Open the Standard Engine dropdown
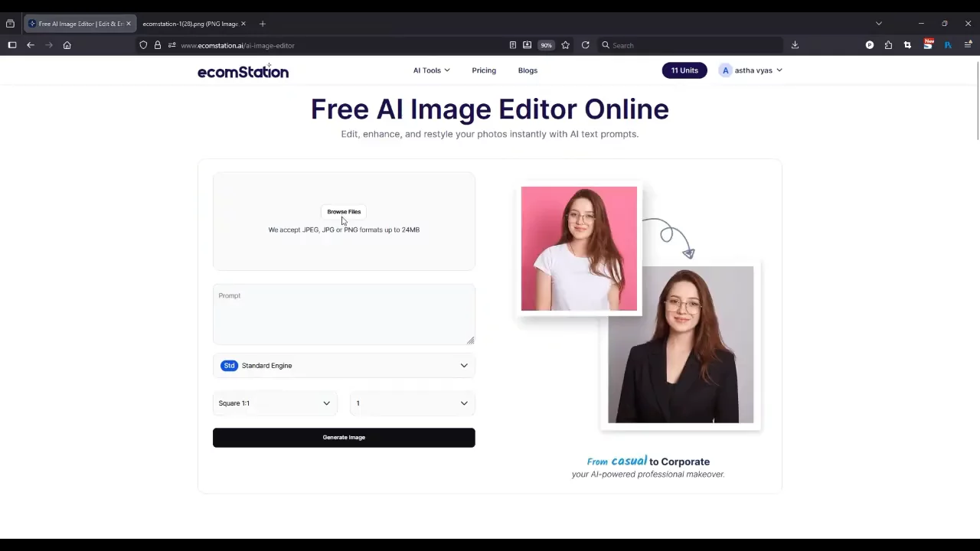 [344, 366]
